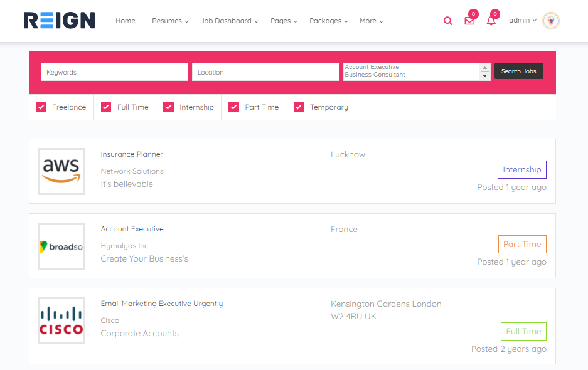The width and height of the screenshot is (588, 370).
Task: Go to the Home page
Action: (126, 21)
